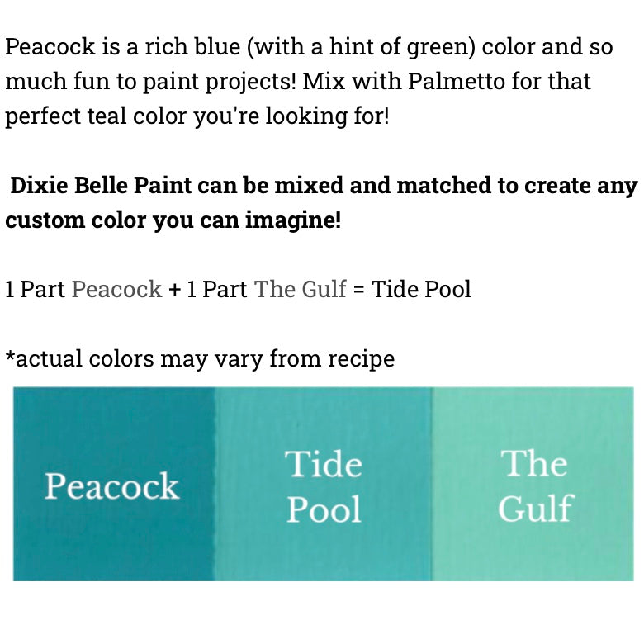
Task: Click the 'actual colors may vary' disclaimer
Action: pyautogui.click(x=200, y=359)
